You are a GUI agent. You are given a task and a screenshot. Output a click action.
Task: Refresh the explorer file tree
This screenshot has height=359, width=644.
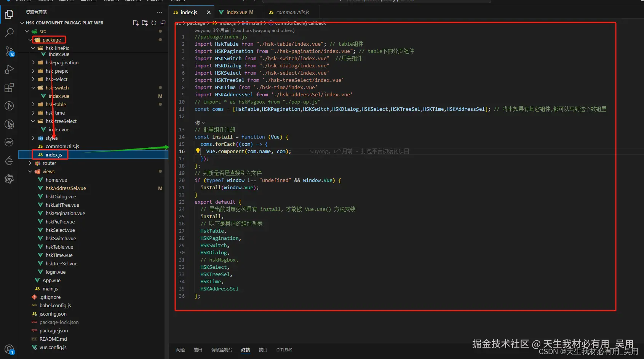click(154, 23)
